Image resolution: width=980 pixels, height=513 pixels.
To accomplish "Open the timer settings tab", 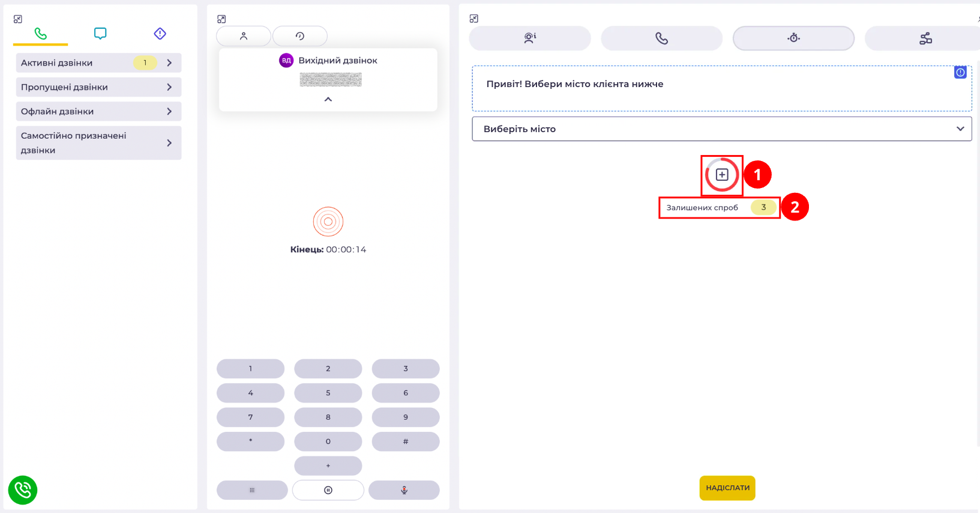I will coord(793,38).
